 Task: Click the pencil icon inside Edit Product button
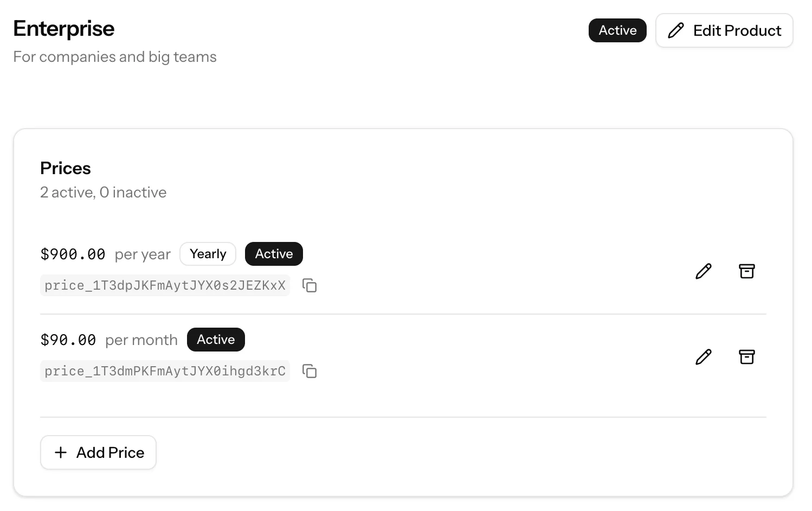675,31
